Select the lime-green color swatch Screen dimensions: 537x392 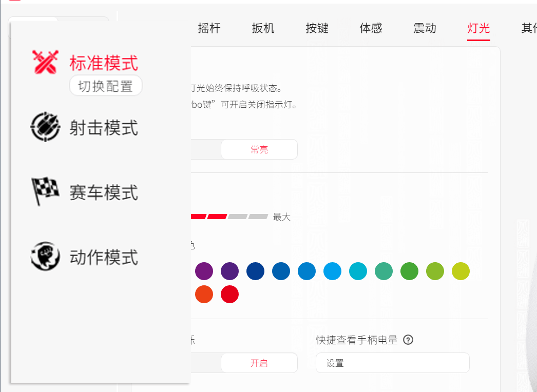[435, 271]
